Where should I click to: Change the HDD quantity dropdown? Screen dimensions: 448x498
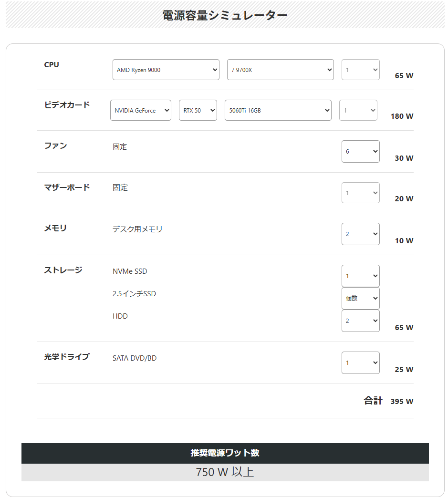360,321
